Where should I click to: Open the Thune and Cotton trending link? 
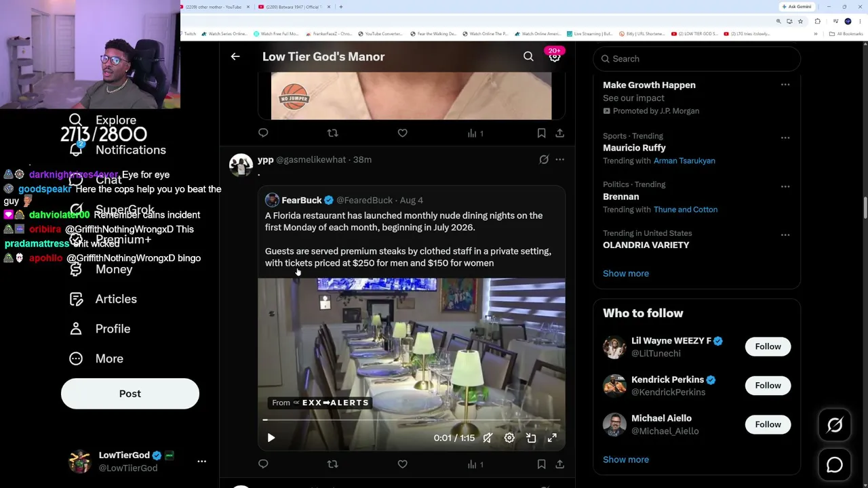click(685, 209)
